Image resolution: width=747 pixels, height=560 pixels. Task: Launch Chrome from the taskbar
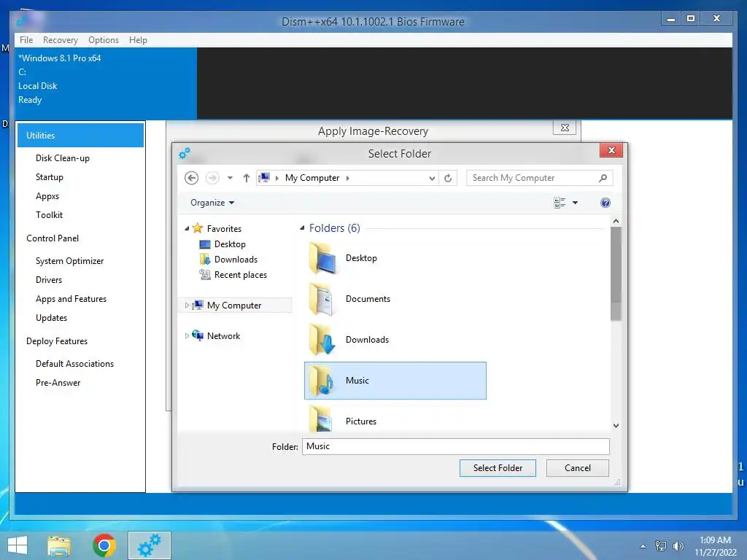tap(104, 545)
